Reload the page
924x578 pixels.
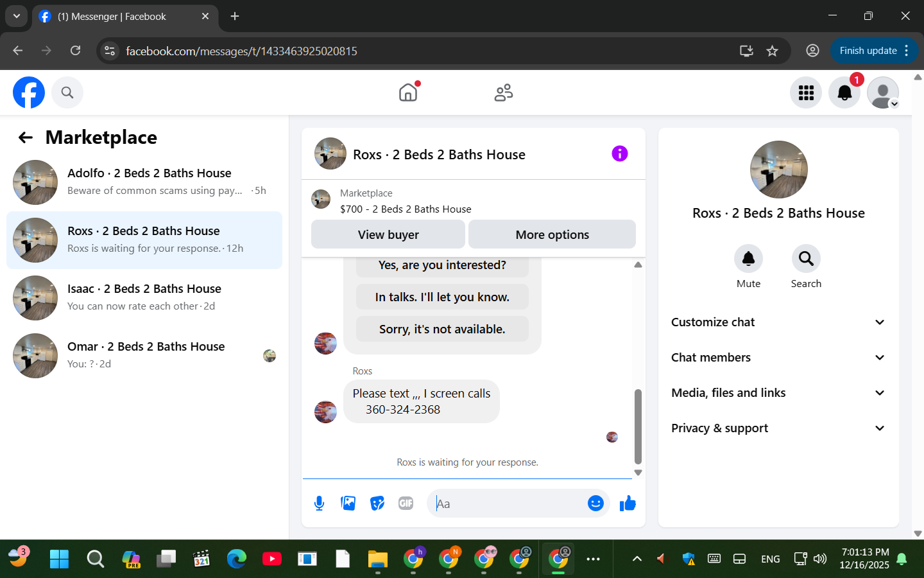[76, 51]
